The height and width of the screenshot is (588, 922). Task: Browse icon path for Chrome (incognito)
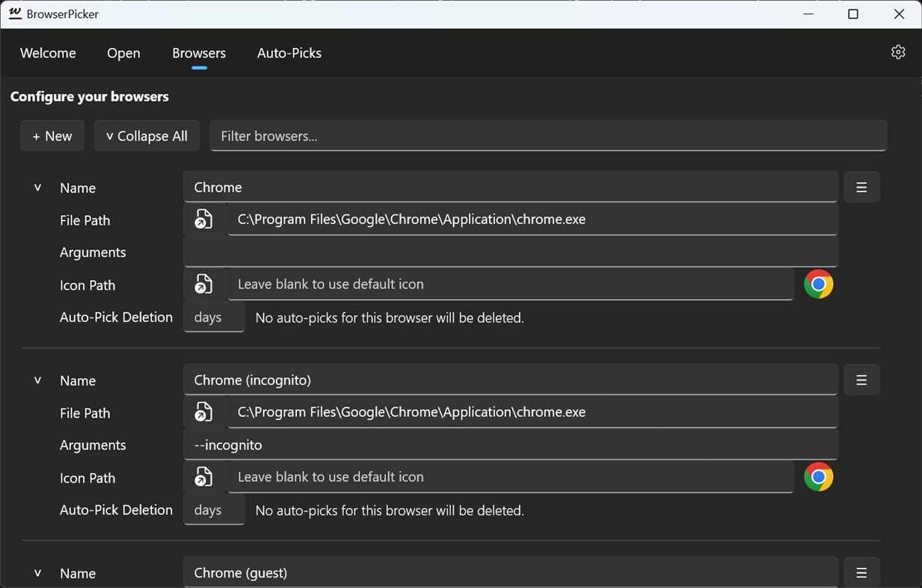pos(203,477)
